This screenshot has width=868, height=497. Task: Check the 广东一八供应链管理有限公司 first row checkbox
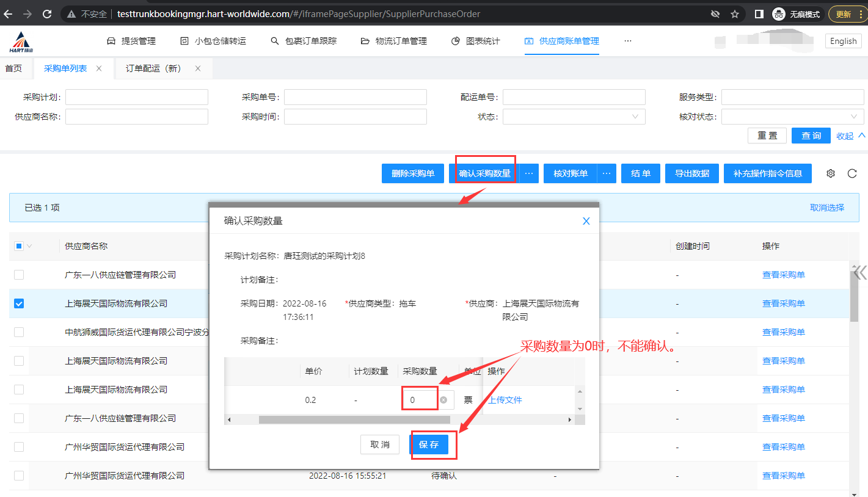point(19,275)
